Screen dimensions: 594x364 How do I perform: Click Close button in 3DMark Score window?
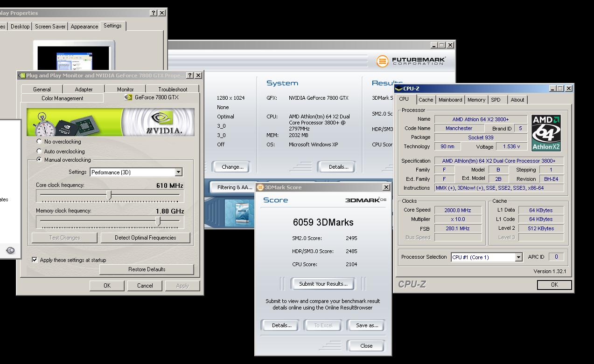point(366,346)
